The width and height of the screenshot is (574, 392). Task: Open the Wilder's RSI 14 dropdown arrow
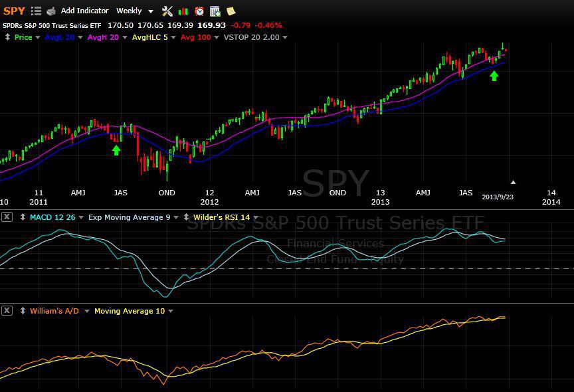point(256,217)
